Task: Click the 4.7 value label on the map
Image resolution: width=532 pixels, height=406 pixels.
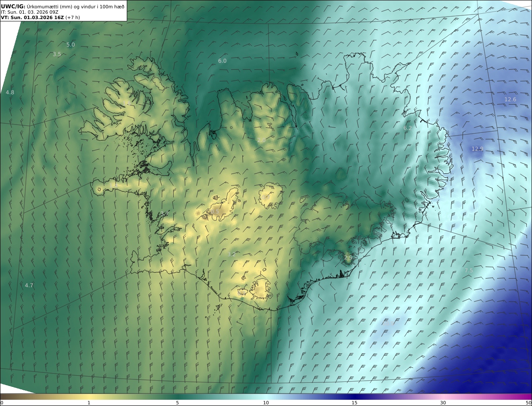Action: [x=29, y=285]
